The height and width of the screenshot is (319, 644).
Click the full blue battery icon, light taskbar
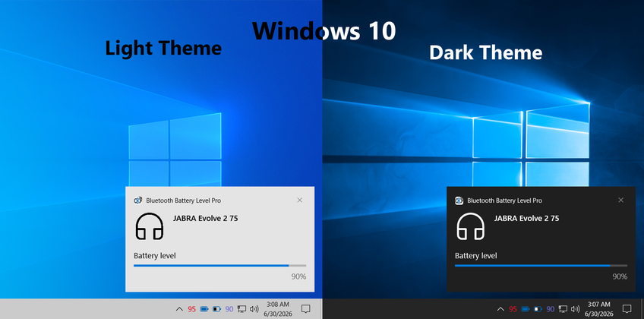tap(204, 309)
